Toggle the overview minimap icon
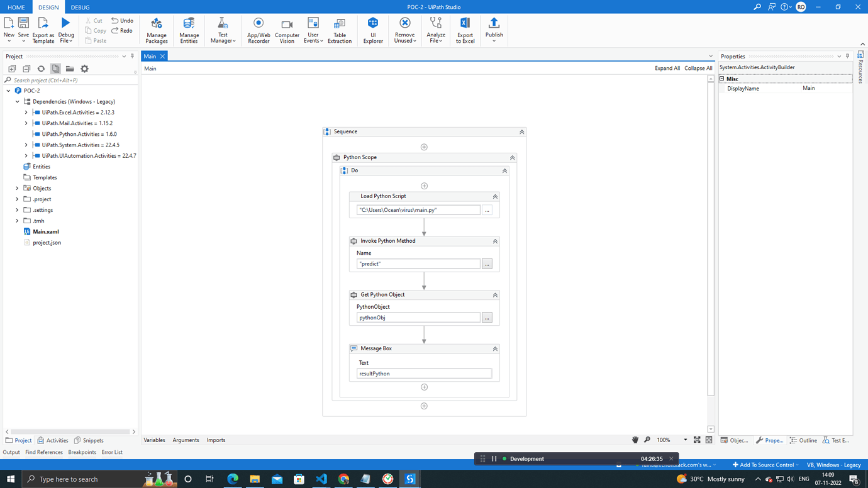Viewport: 868px width, 488px height. click(x=709, y=440)
